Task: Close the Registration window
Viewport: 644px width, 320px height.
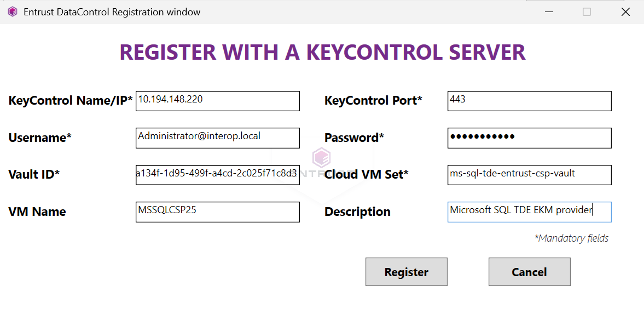Action: point(625,12)
